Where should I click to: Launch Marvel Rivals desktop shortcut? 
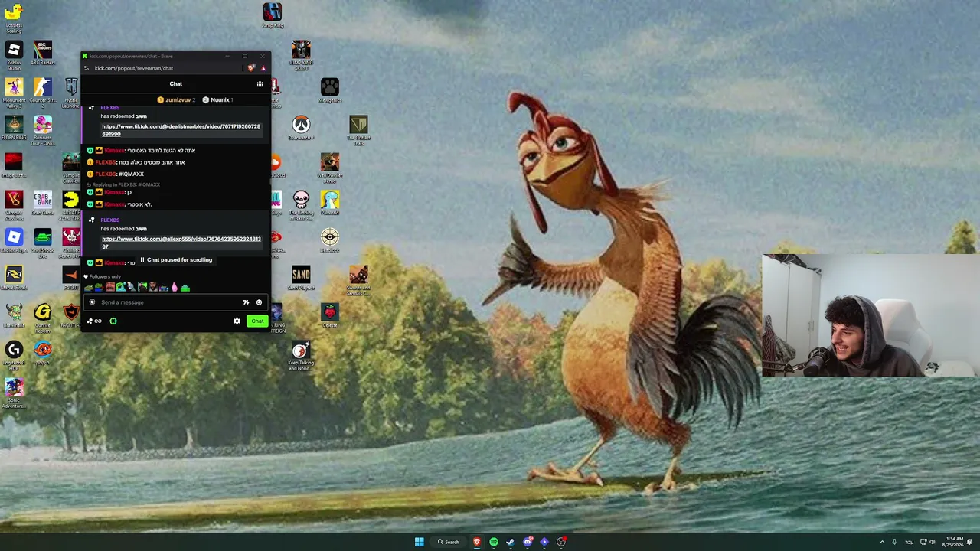pos(14,278)
